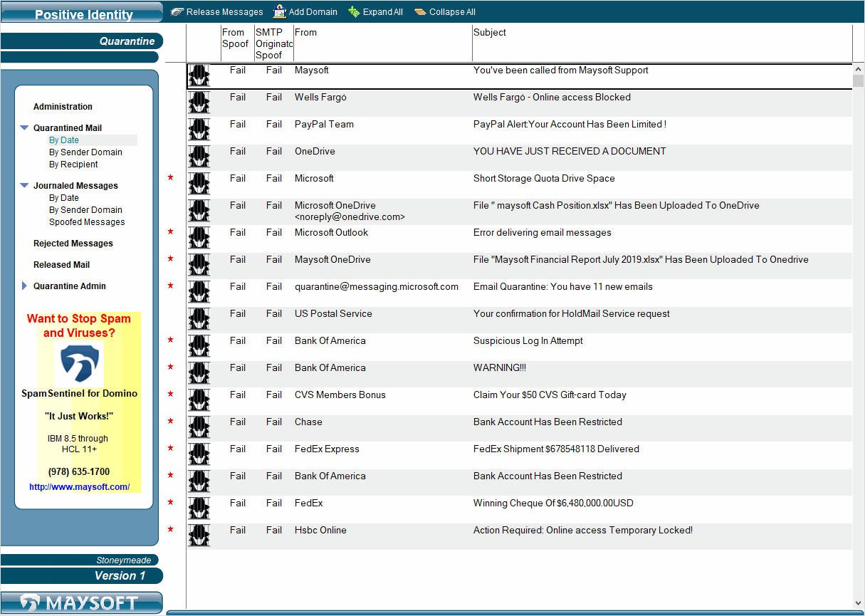Screen dimensions: 865x616
Task: Click the Positive Identity title banner
Action: click(82, 14)
